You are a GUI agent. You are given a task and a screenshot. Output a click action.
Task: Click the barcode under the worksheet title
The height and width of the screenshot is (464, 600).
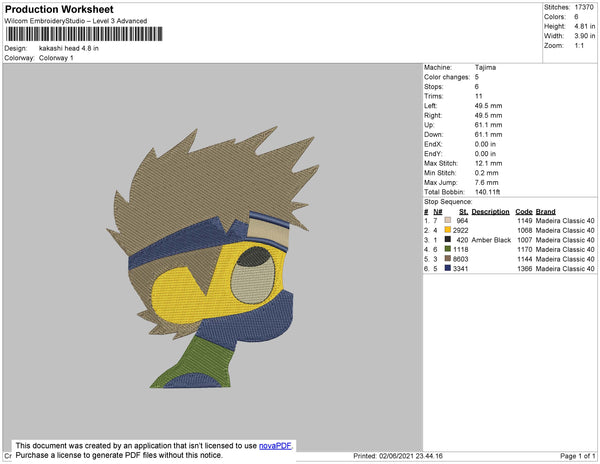pos(84,34)
